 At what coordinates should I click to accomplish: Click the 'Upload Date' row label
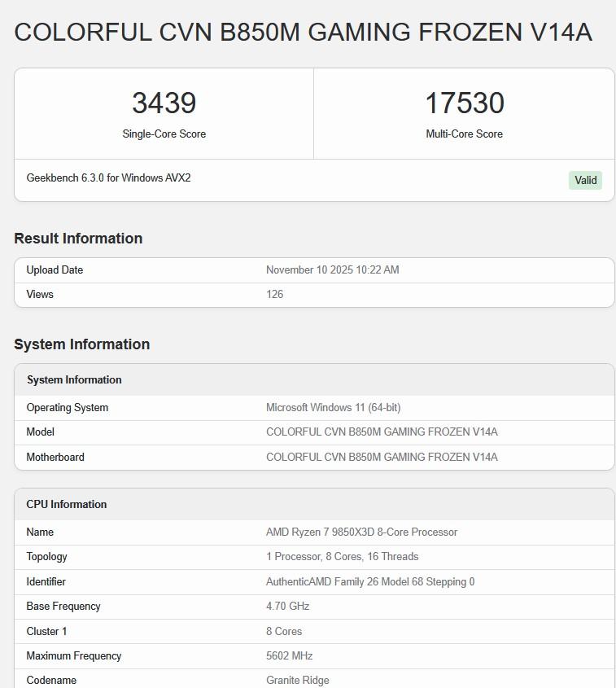[55, 270]
